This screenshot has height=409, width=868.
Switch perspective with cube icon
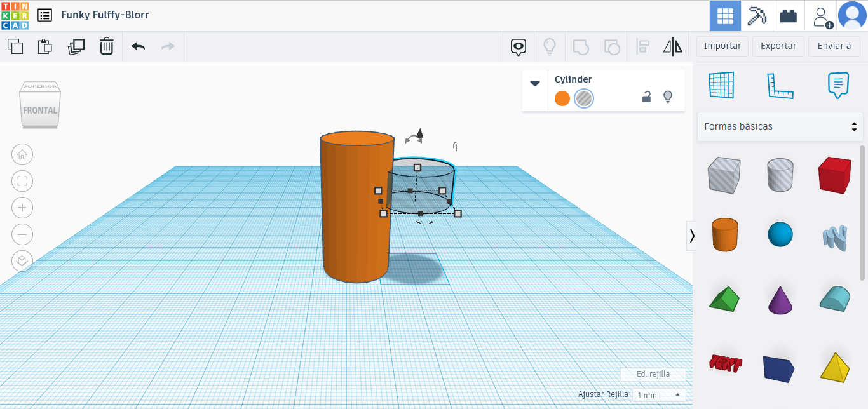pyautogui.click(x=22, y=261)
